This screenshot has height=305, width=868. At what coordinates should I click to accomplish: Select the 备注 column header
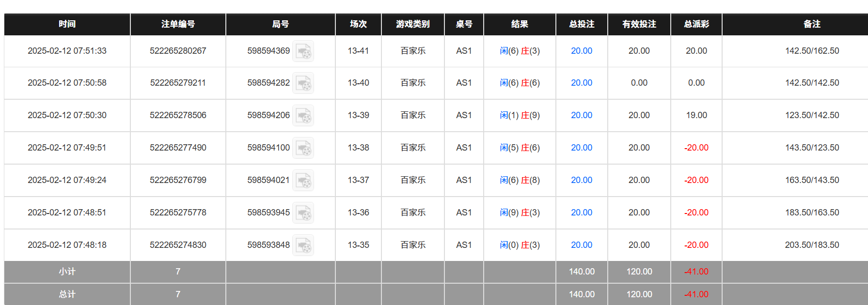pos(812,24)
